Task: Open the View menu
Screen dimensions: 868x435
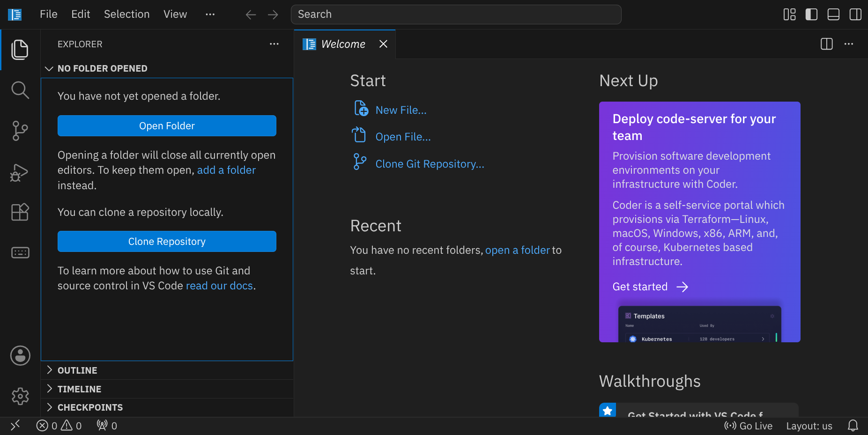Action: [x=175, y=15]
